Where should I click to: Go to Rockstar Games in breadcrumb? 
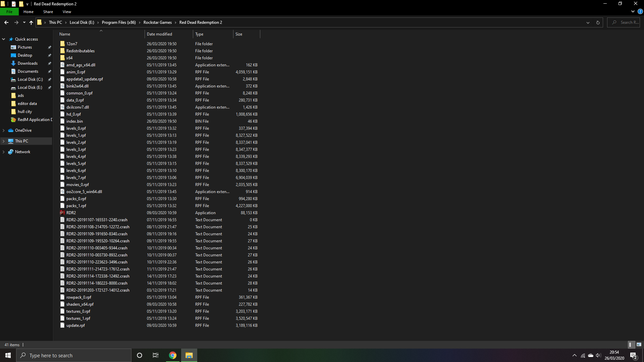point(157,22)
